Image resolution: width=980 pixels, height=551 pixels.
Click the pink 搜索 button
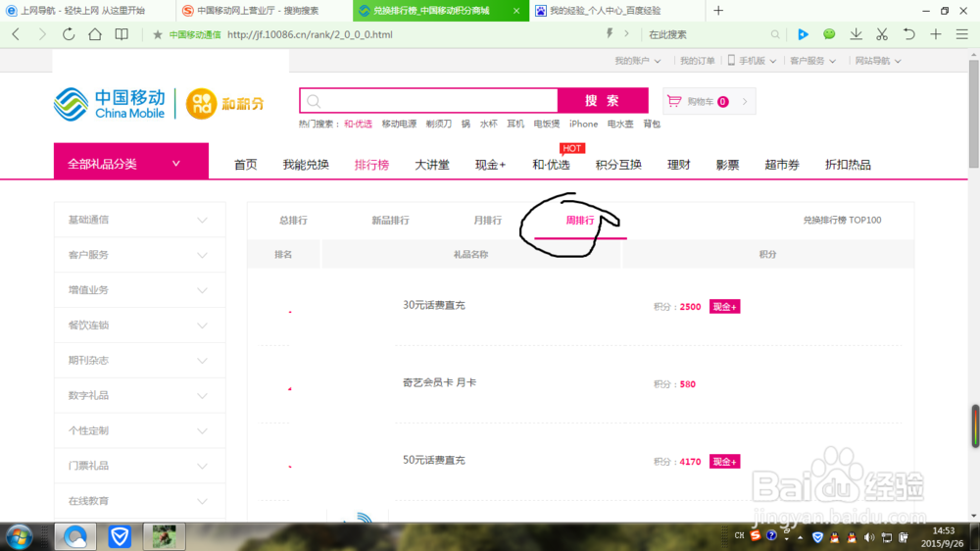[603, 101]
